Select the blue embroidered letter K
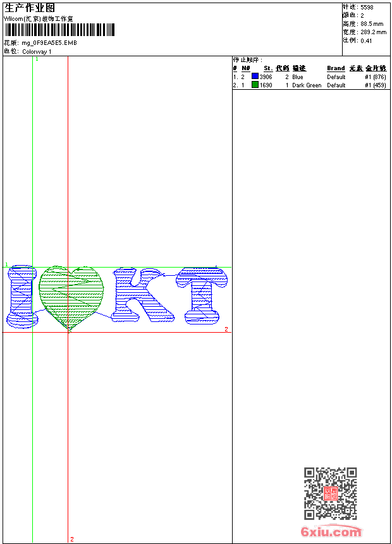The width and height of the screenshot is (392, 544). (142, 295)
